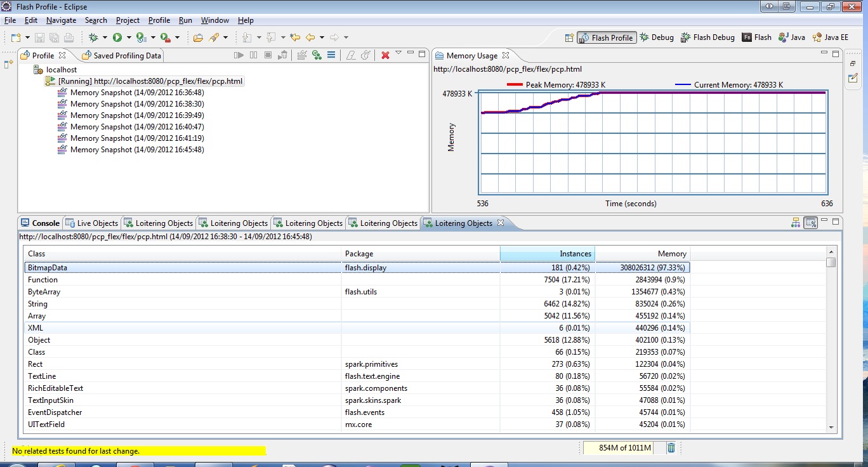Select Memory Snapshot 16:45:48
This screenshot has height=467, width=868.
coord(131,150)
